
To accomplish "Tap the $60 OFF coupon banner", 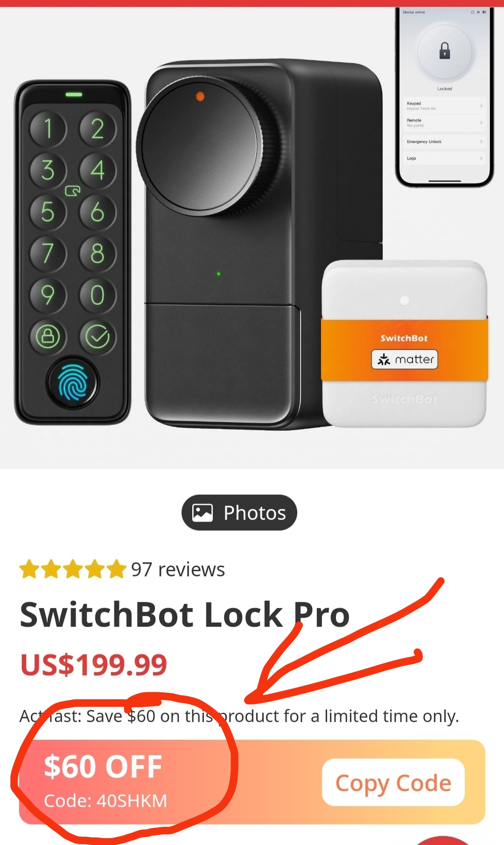I will coord(252,782).
